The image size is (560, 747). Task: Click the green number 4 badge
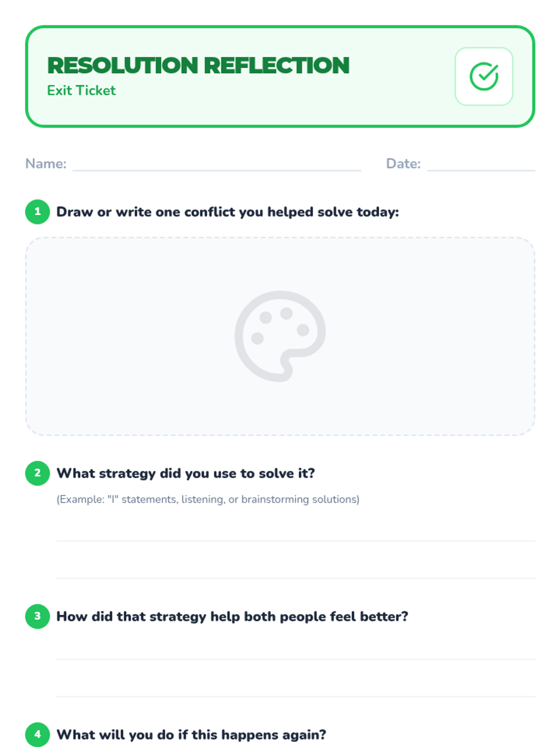click(x=37, y=734)
